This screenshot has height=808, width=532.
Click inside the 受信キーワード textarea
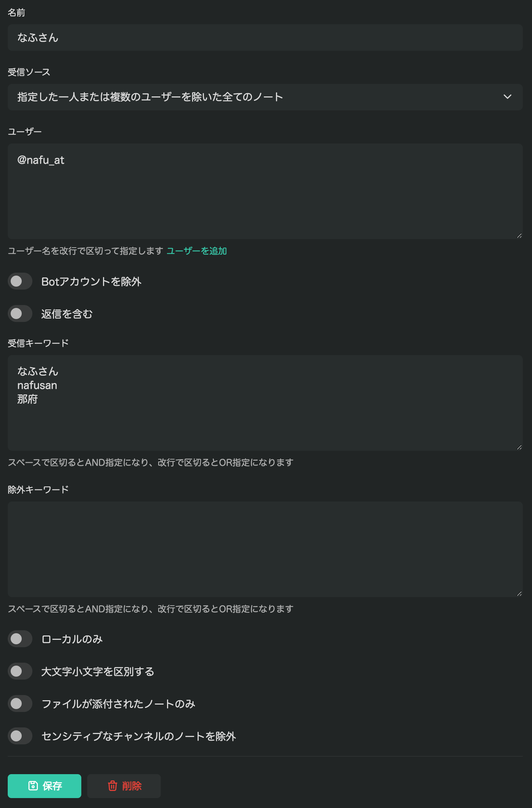pos(265,403)
